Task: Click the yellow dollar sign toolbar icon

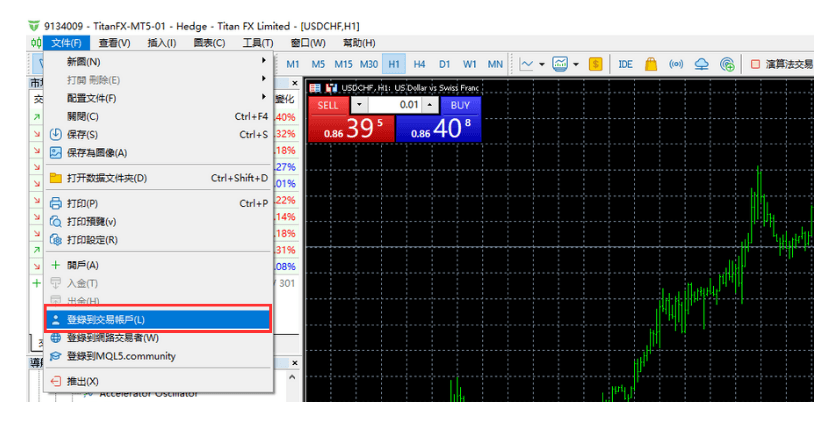Action: coord(596,64)
